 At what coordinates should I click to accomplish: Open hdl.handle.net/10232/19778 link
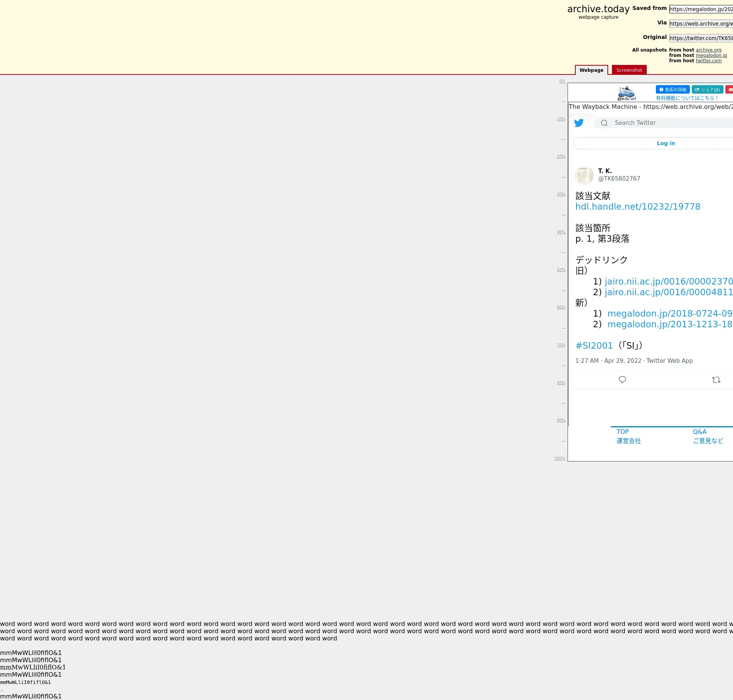(x=638, y=207)
